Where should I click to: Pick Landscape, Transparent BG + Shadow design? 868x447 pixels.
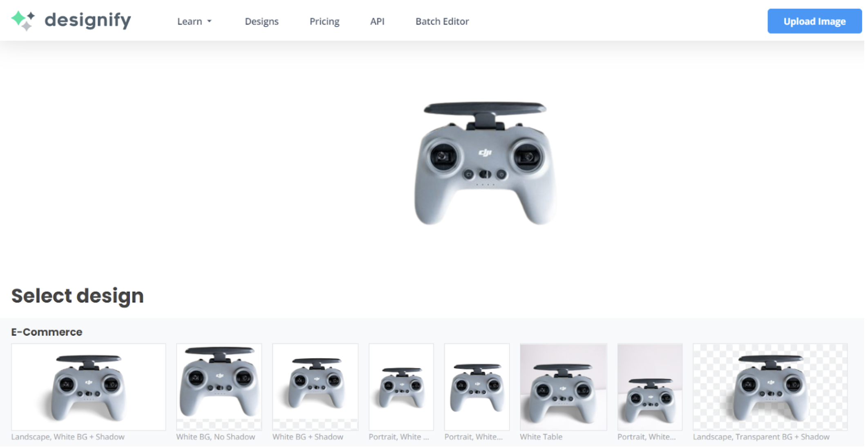(770, 387)
